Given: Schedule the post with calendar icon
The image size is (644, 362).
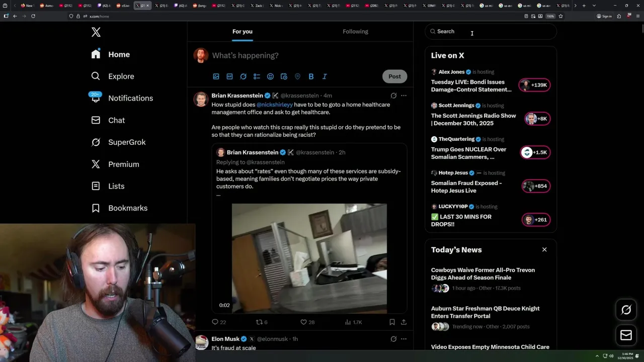Looking at the screenshot, I should [284, 76].
